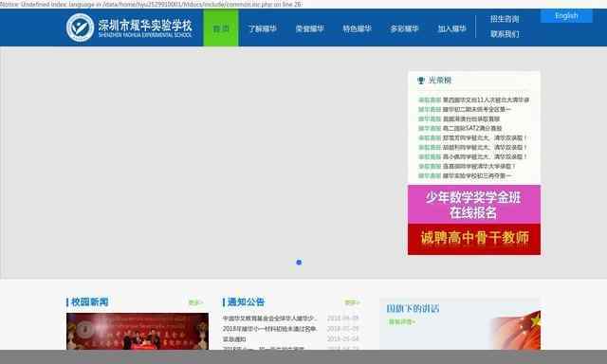Open the notice 2018年耀华小一材料初检未通过名单
The width and height of the screenshot is (607, 364).
point(269,329)
